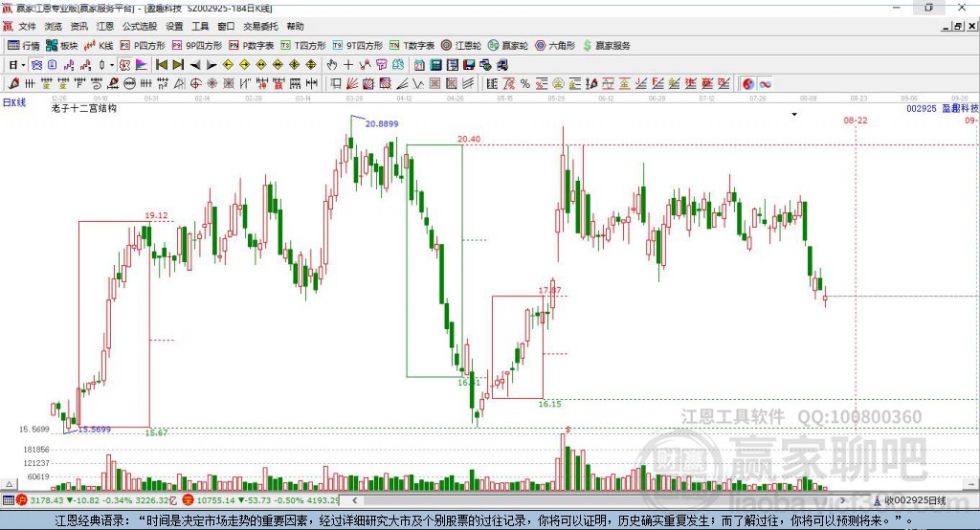
Task: Launch the 江恩轮 Gann wheel
Action: click(461, 46)
